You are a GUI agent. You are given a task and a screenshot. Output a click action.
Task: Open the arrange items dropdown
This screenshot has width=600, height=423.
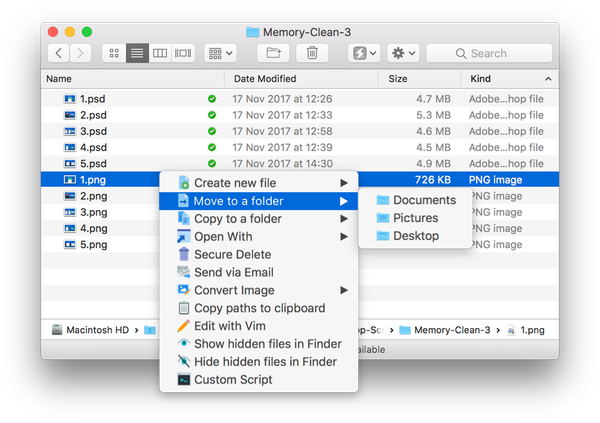click(220, 53)
